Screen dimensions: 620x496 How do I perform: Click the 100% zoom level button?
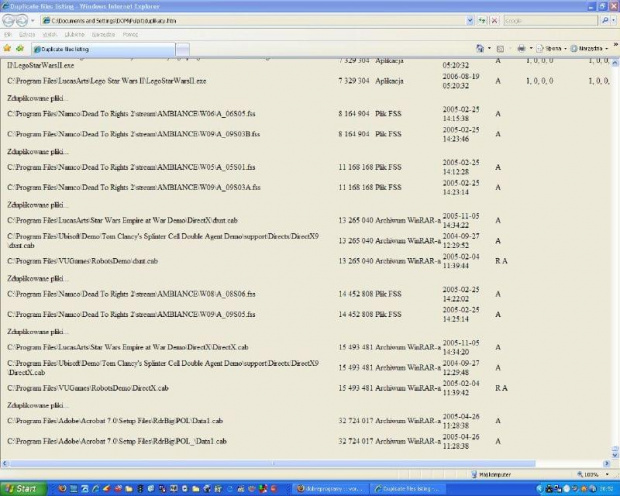point(588,474)
